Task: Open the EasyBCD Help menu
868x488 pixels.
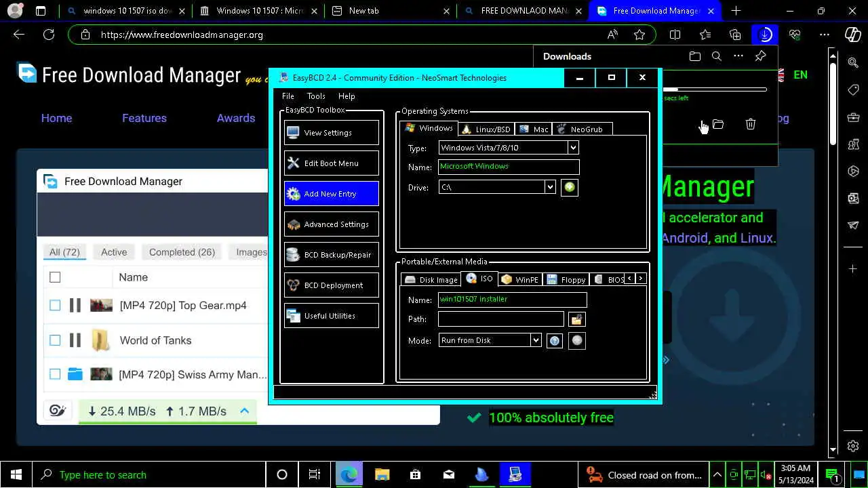Action: click(347, 96)
